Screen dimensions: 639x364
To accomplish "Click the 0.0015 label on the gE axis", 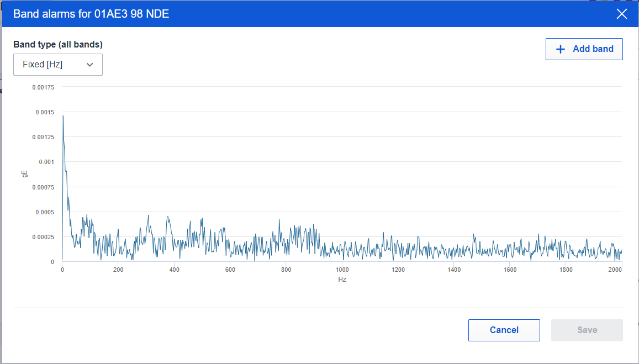I will point(45,112).
